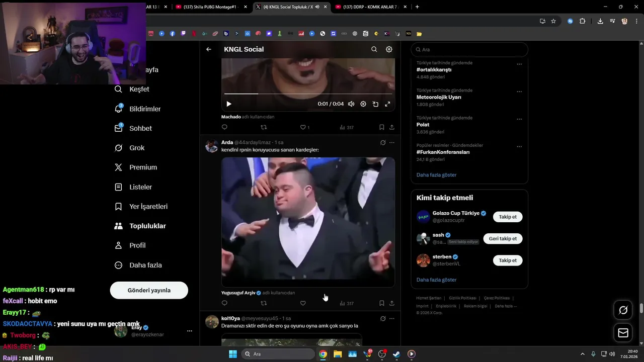Bookmark this page with the star icon
Viewport: 644px width, 362px height.
[x=553, y=21]
